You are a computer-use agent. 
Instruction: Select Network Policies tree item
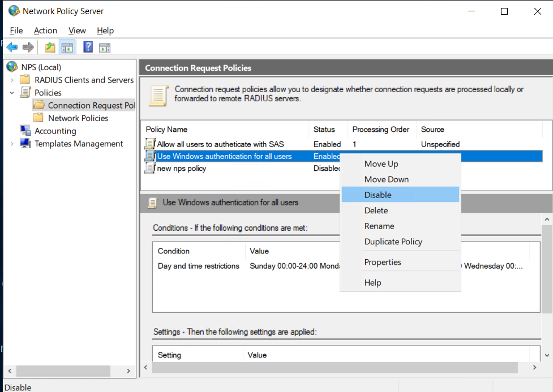pos(78,118)
